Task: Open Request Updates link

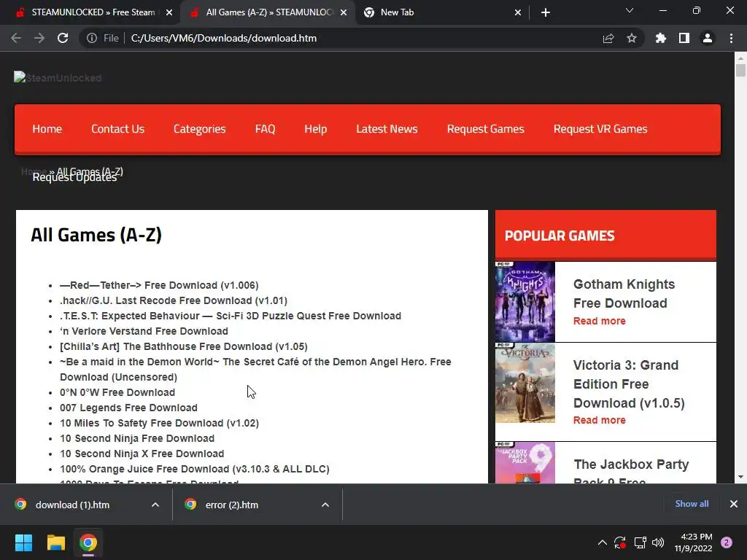Action: pyautogui.click(x=74, y=178)
